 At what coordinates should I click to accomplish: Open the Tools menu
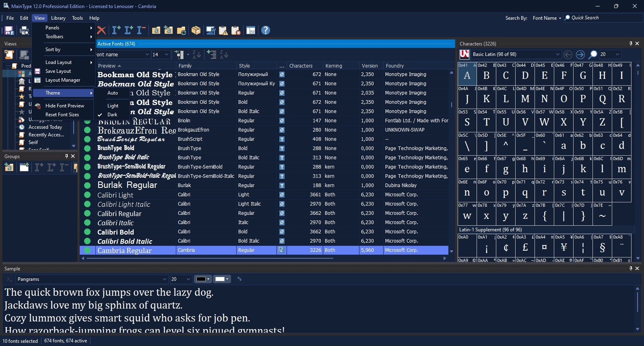[77, 18]
